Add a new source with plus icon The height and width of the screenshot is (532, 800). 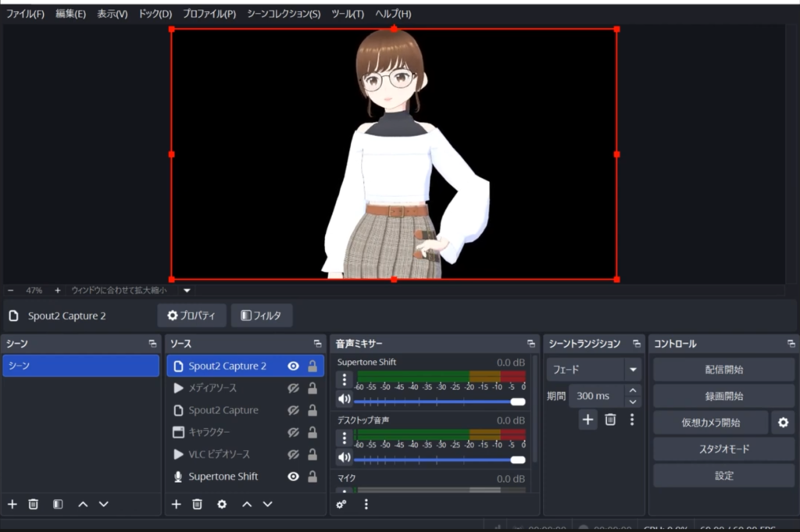pyautogui.click(x=176, y=505)
